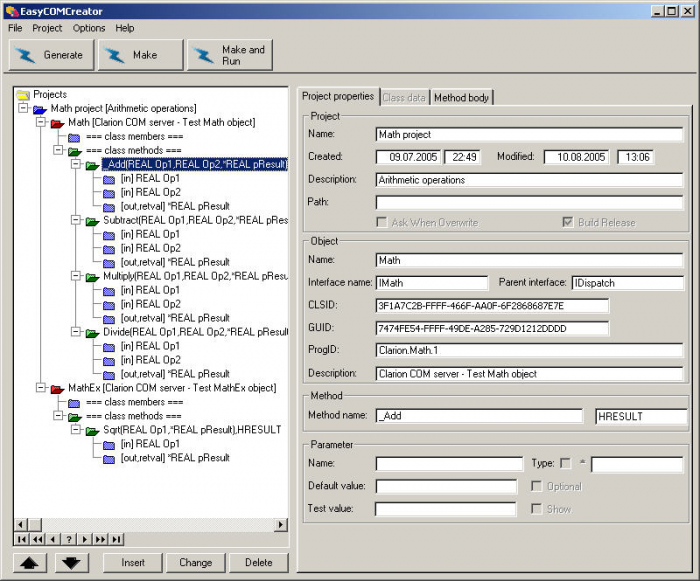This screenshot has width=700, height=581.
Task: Click the next record arrow icon
Action: [84, 539]
